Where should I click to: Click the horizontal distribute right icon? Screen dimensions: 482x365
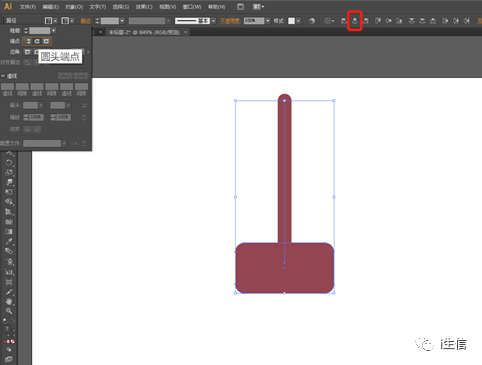(467, 21)
